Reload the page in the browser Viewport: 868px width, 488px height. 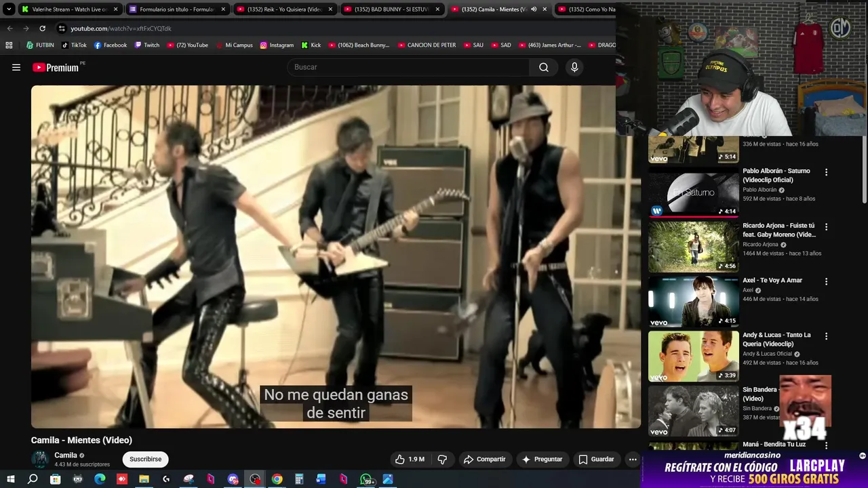click(x=42, y=28)
